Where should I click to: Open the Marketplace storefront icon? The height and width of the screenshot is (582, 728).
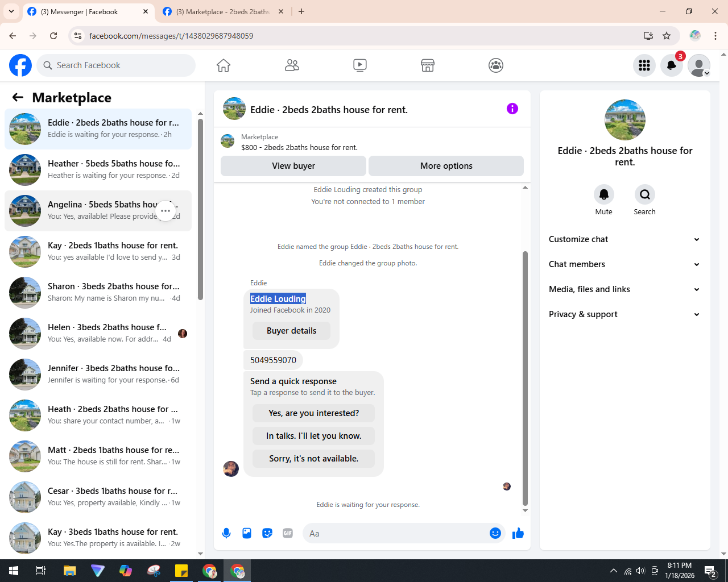coord(428,65)
